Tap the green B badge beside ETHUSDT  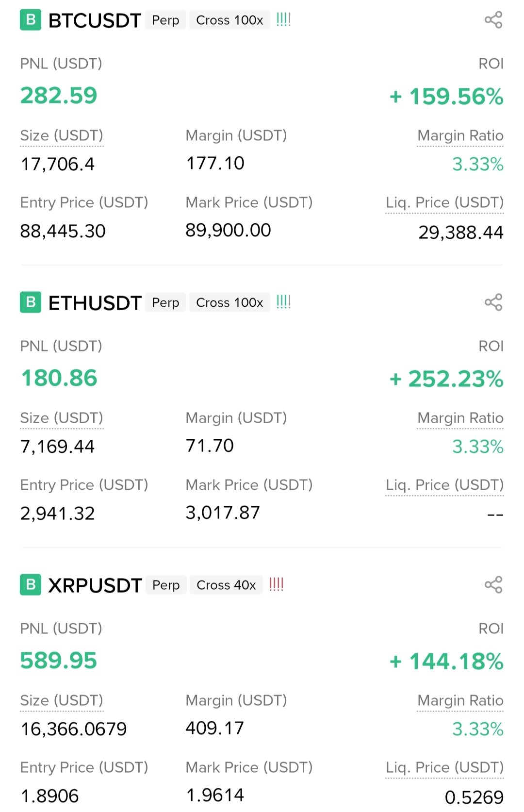pos(31,302)
